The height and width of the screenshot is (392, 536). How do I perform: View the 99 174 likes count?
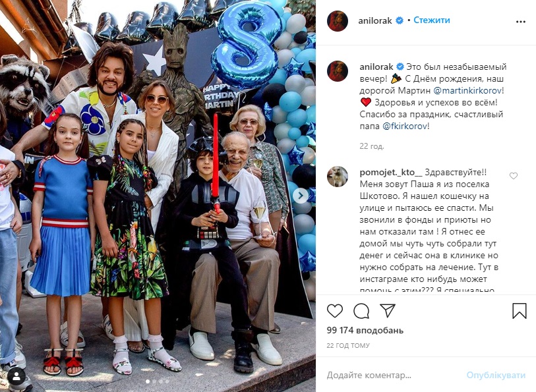pyautogui.click(x=365, y=331)
